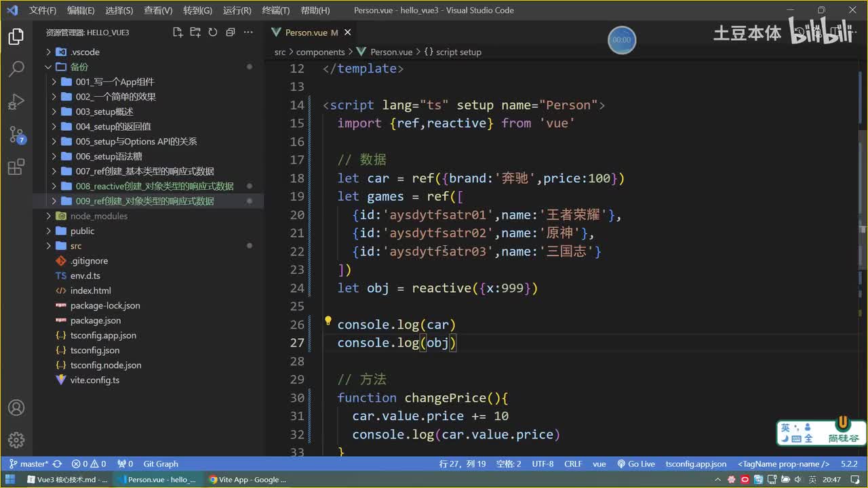Expand the src folder
The image size is (868, 488).
pos(76,246)
